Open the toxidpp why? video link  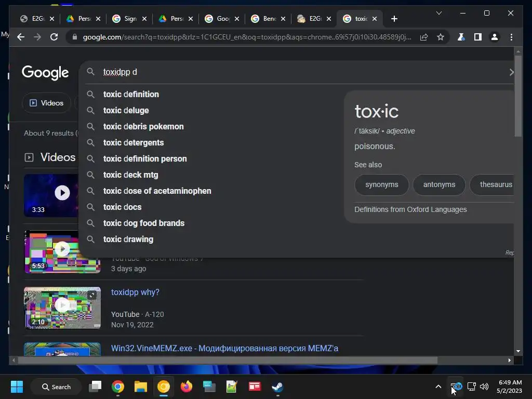click(x=135, y=292)
